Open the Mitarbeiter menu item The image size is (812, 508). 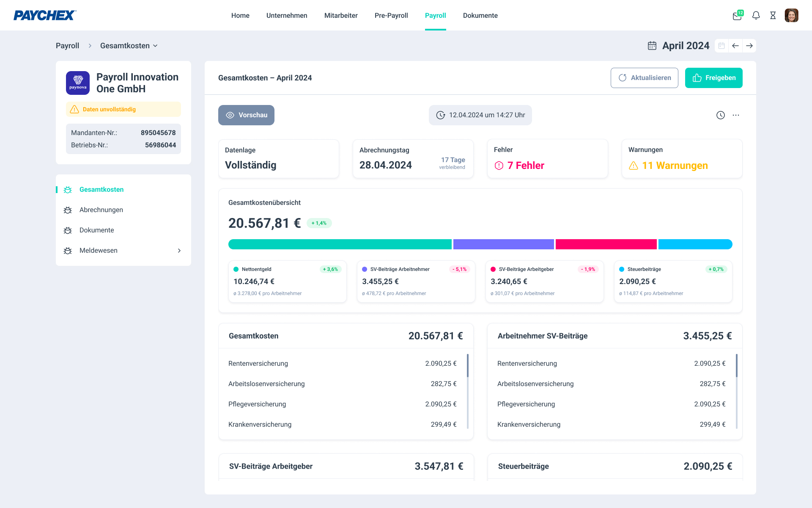click(341, 16)
